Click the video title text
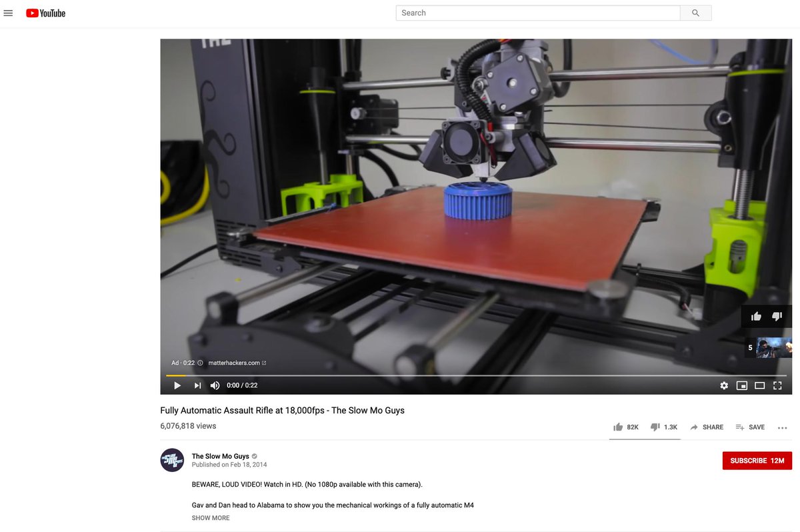Viewport: 800px width, 532px height. click(x=282, y=411)
